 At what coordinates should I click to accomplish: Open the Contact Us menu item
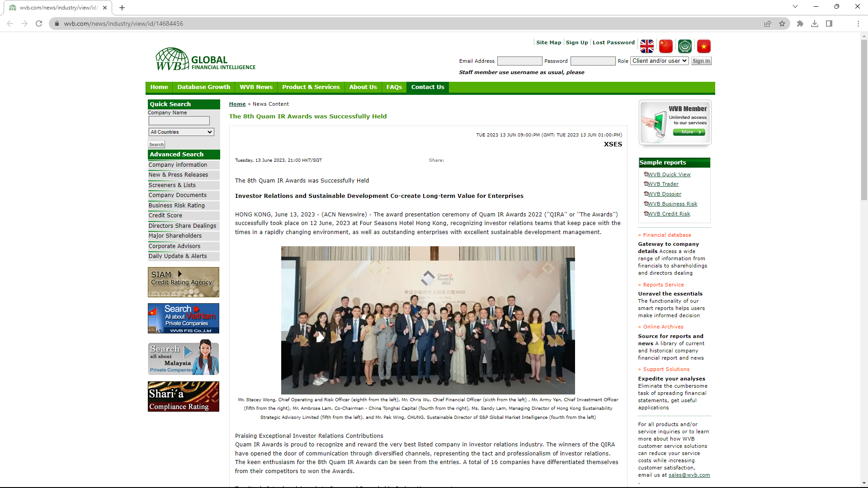[x=428, y=87]
